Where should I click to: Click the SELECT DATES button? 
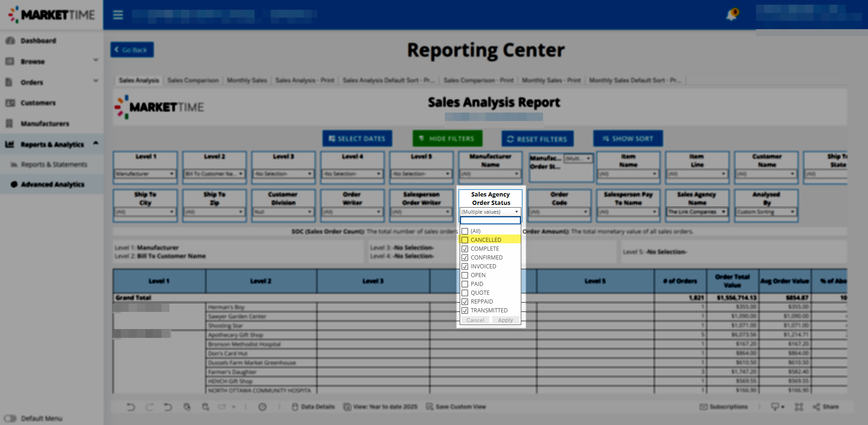[357, 139]
